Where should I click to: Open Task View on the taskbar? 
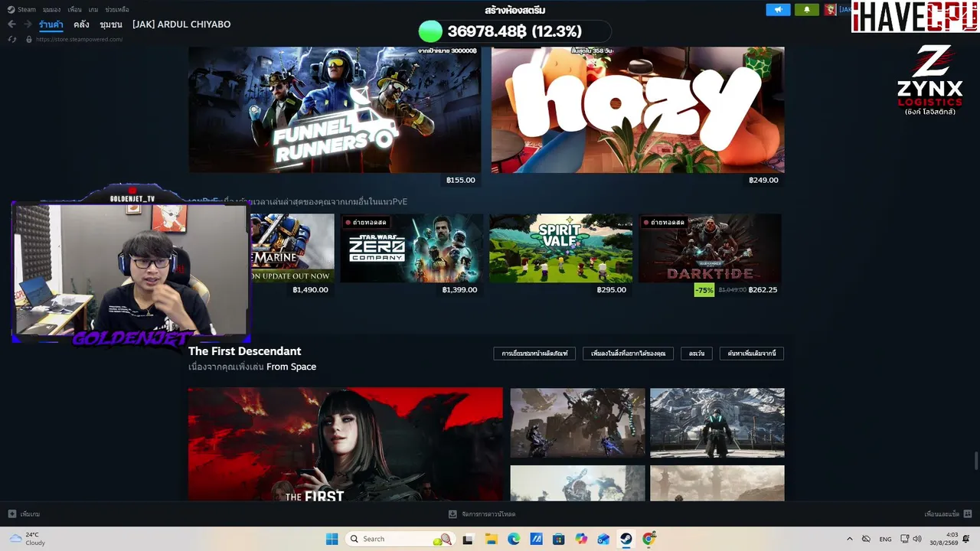(468, 539)
